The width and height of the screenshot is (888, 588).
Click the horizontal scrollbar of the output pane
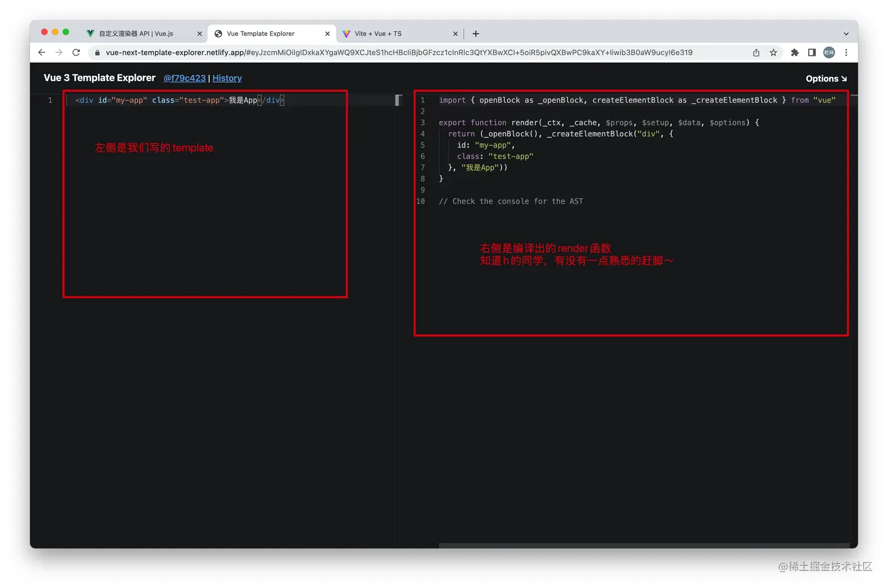(644, 545)
